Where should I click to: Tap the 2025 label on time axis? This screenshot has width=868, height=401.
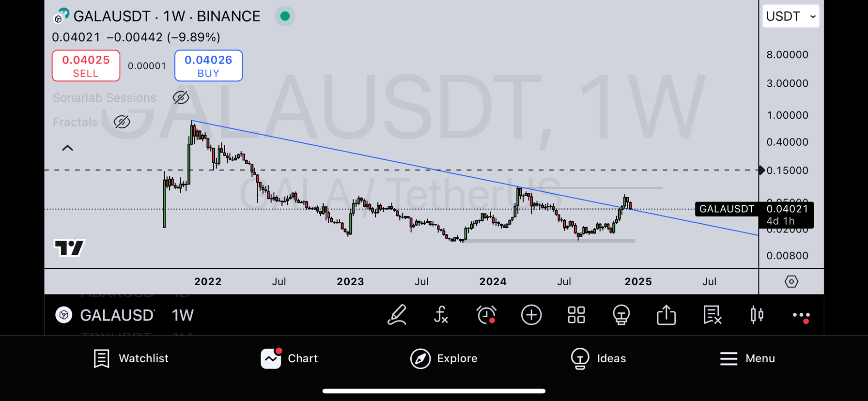tap(638, 282)
